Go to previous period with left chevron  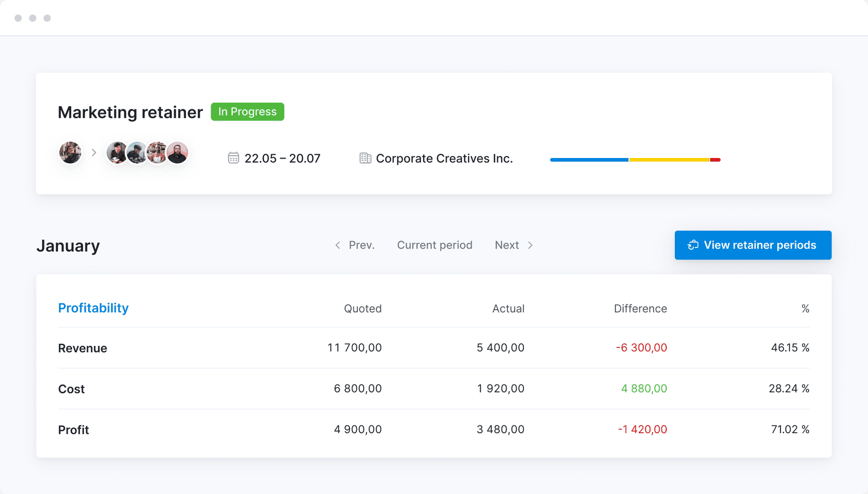(x=337, y=245)
